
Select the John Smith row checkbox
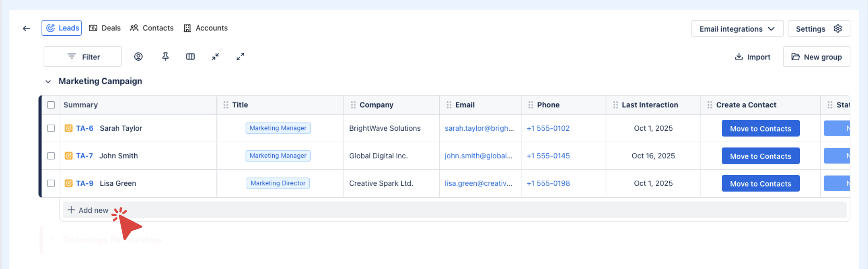pos(51,156)
